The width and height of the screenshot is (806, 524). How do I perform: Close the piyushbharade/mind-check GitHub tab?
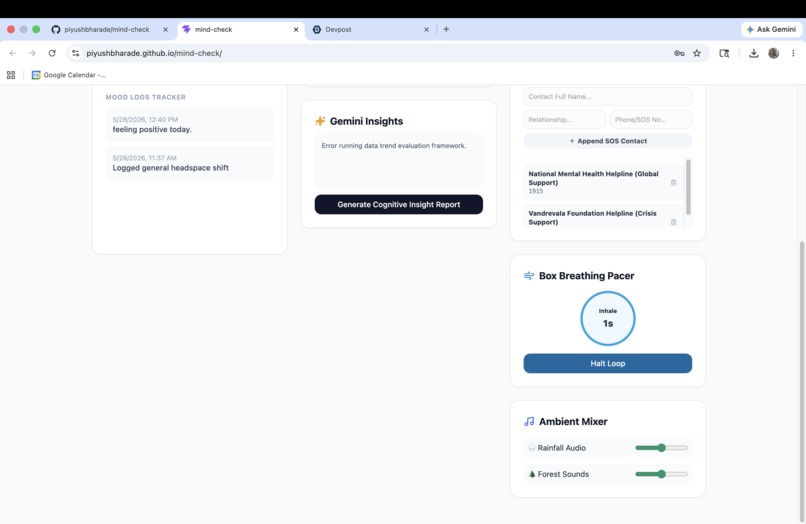pos(166,29)
